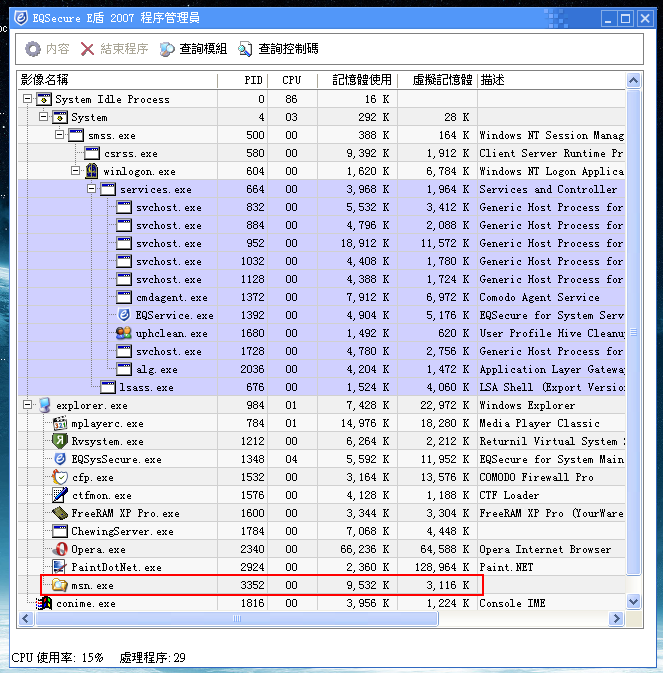
Task: Collapse the services.exe tree node
Action: point(91,189)
